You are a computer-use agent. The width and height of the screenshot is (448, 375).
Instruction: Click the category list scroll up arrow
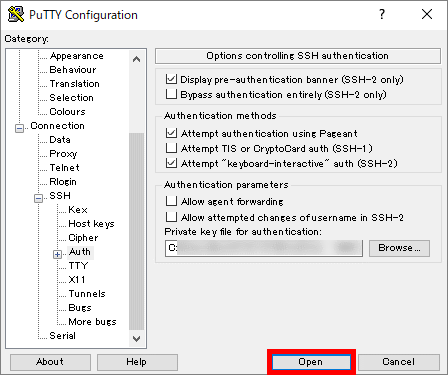136,59
